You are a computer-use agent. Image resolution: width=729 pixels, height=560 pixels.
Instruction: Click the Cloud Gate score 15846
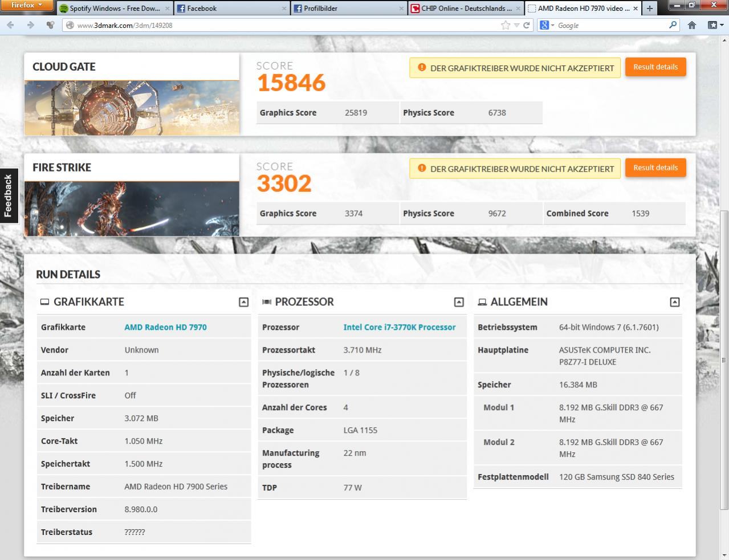click(x=291, y=83)
